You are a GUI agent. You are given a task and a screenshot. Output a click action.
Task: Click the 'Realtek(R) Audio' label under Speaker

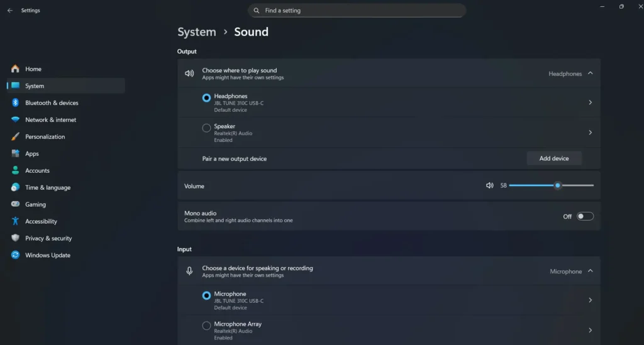click(x=233, y=133)
